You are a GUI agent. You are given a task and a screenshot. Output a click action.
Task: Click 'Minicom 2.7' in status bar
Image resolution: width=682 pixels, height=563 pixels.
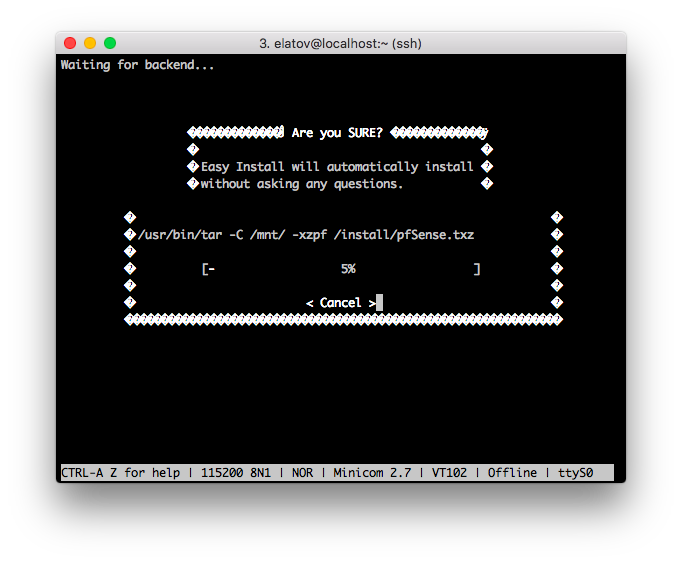click(372, 473)
